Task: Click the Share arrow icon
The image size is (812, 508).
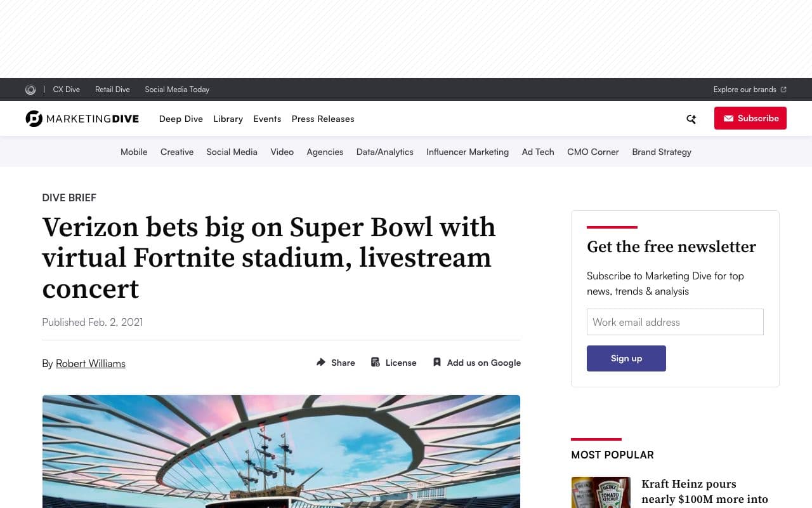Action: 321,362
